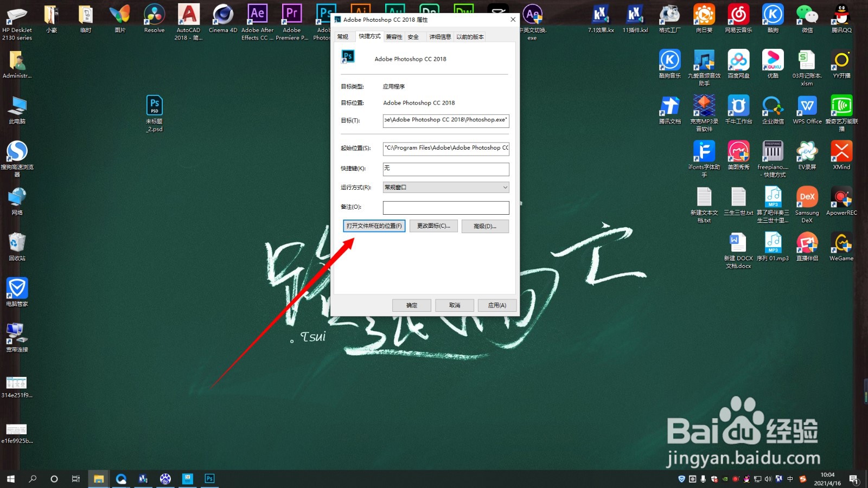Select the iFonts字体助手 desktop icon
The height and width of the screenshot is (488, 868).
tap(704, 159)
